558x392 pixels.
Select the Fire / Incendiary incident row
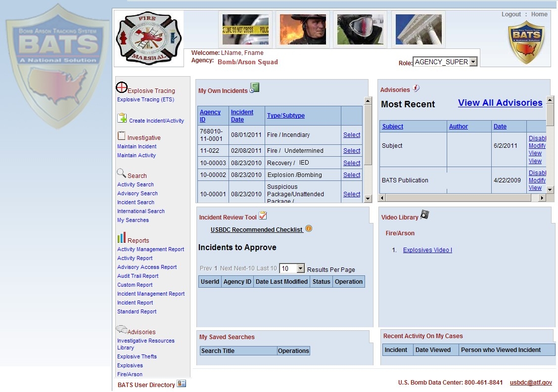352,135
